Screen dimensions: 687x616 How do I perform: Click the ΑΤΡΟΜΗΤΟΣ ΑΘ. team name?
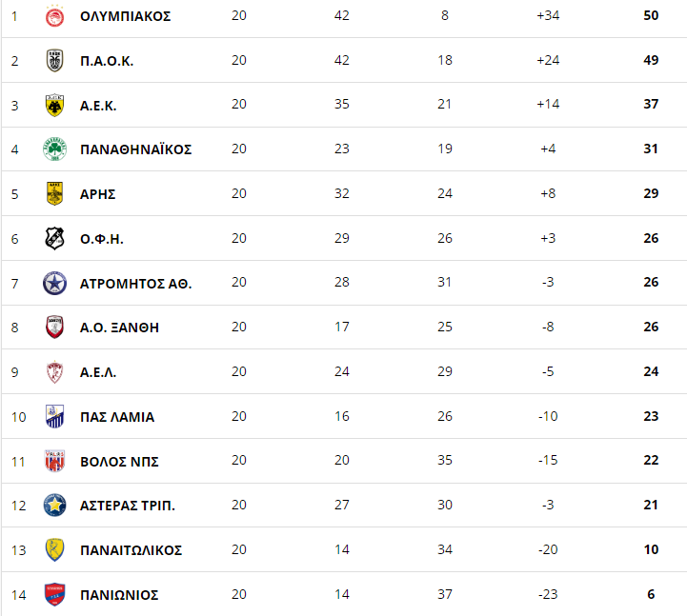click(x=136, y=284)
